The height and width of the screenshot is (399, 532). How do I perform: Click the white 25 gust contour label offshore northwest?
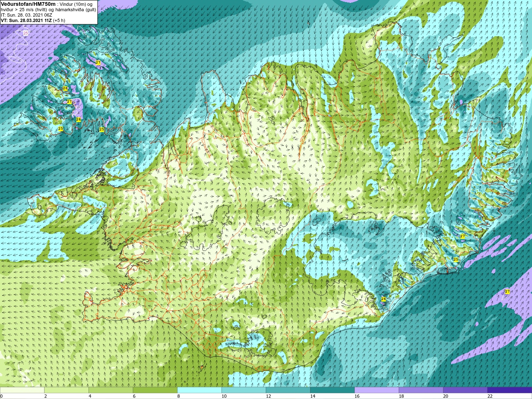tap(26, 32)
